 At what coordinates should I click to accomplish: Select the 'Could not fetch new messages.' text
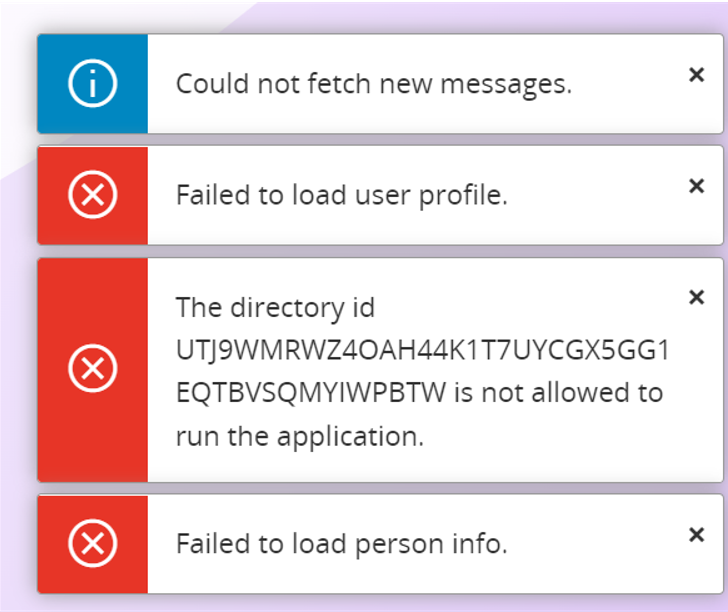tap(374, 85)
